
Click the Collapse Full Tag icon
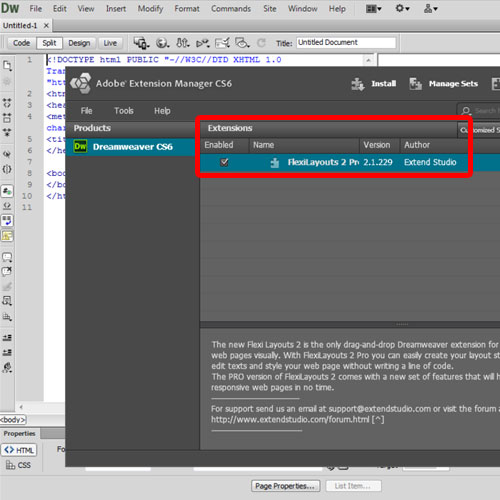coord(7,103)
